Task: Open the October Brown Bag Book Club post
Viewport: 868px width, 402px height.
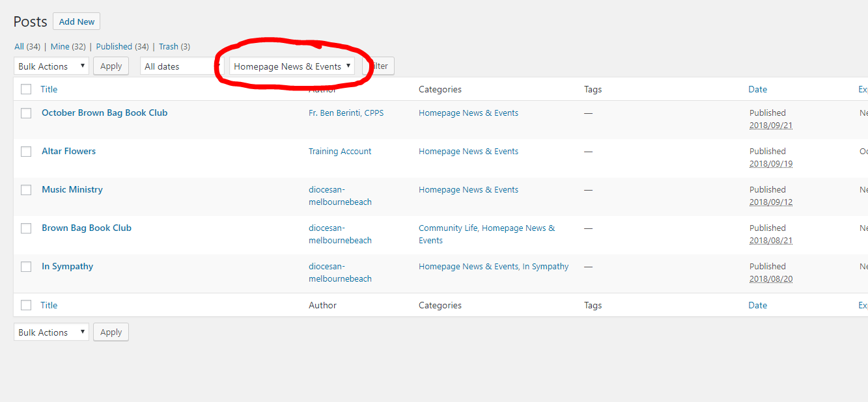Action: [x=104, y=113]
